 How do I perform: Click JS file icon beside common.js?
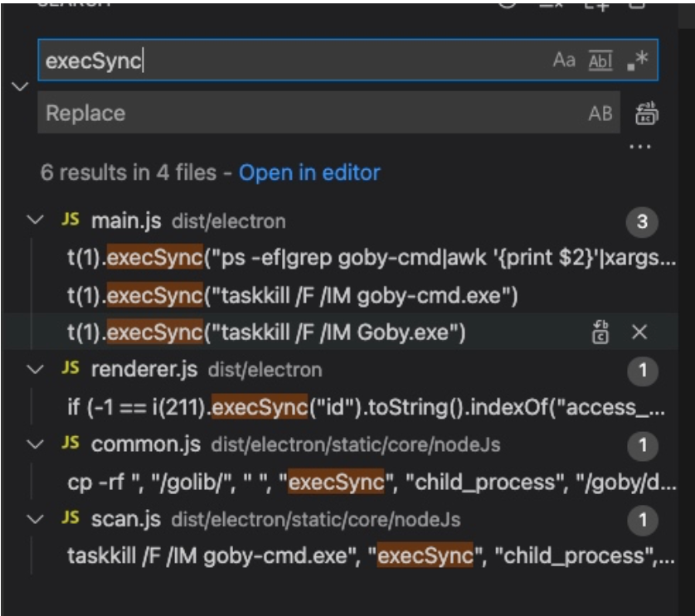(x=70, y=443)
